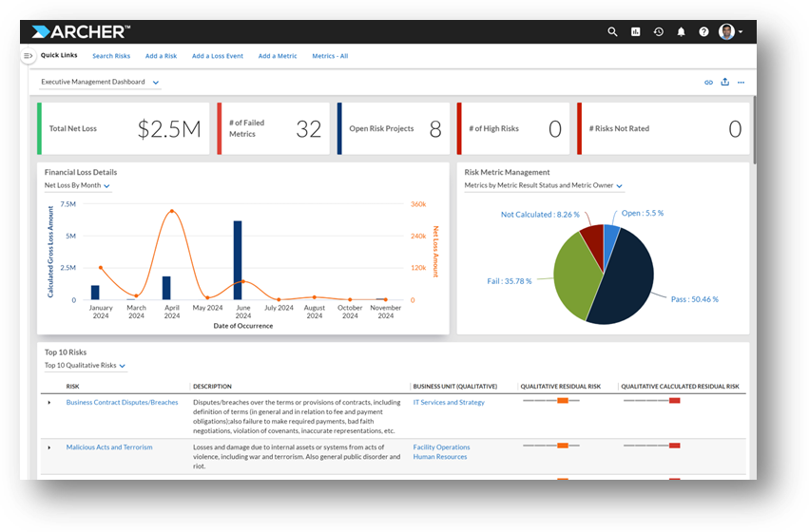The height and width of the screenshot is (532, 809).
Task: Open Metrics by Metric Result Status dropdown
Action: click(544, 185)
